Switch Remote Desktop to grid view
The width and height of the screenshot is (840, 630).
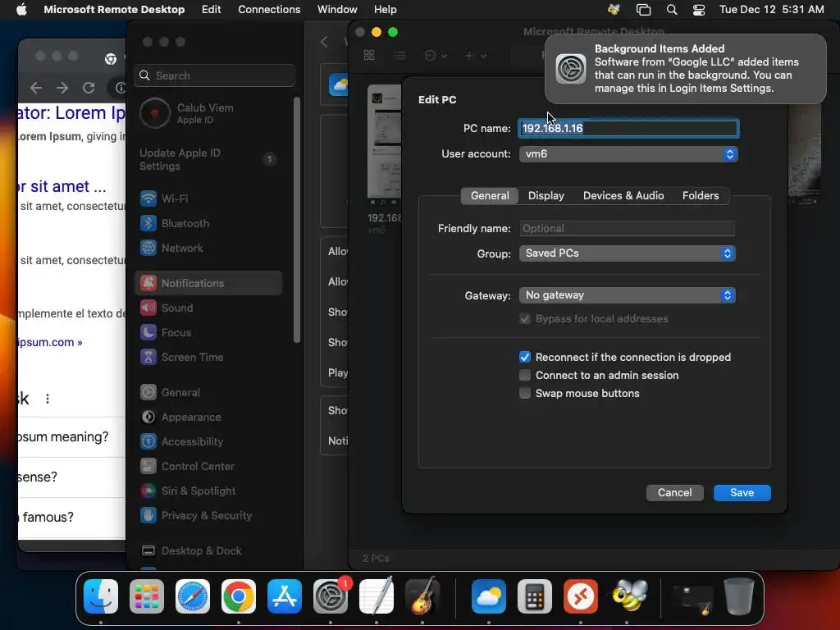tap(369, 55)
